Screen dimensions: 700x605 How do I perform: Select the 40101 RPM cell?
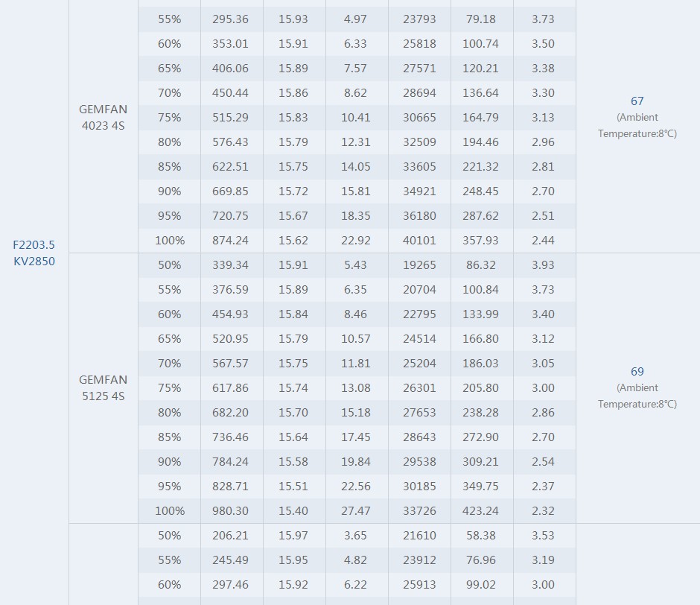[x=419, y=241]
